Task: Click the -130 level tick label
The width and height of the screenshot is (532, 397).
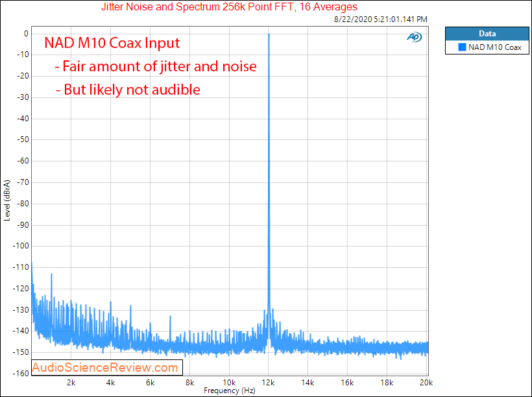Action: click(x=21, y=310)
